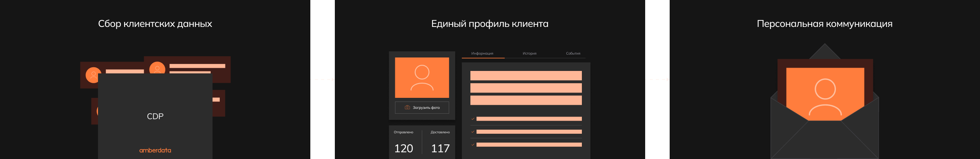Click the first checkmark in the profile list
Screen dimensions: 980x159
pyautogui.click(x=473, y=119)
